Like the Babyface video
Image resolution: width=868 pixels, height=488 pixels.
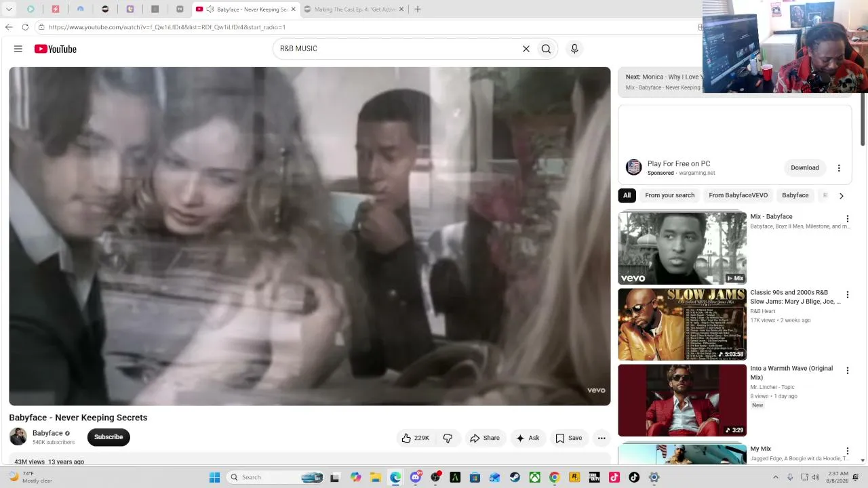(x=415, y=438)
